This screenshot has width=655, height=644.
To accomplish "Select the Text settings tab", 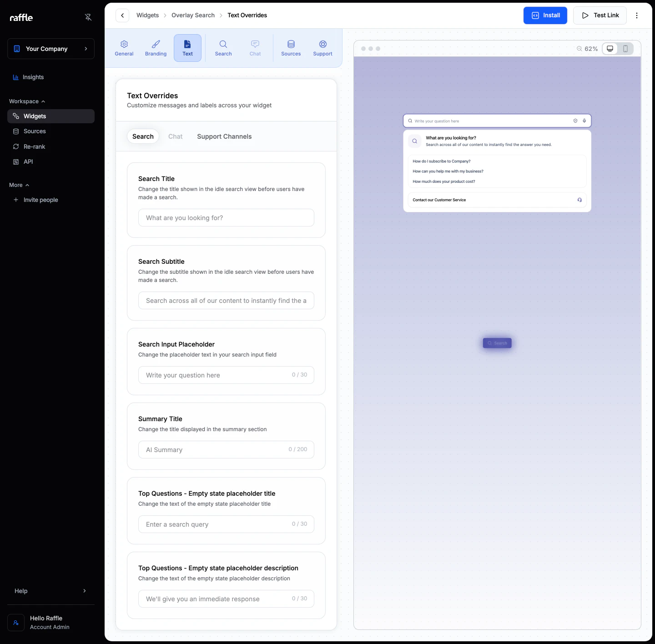I will [187, 48].
